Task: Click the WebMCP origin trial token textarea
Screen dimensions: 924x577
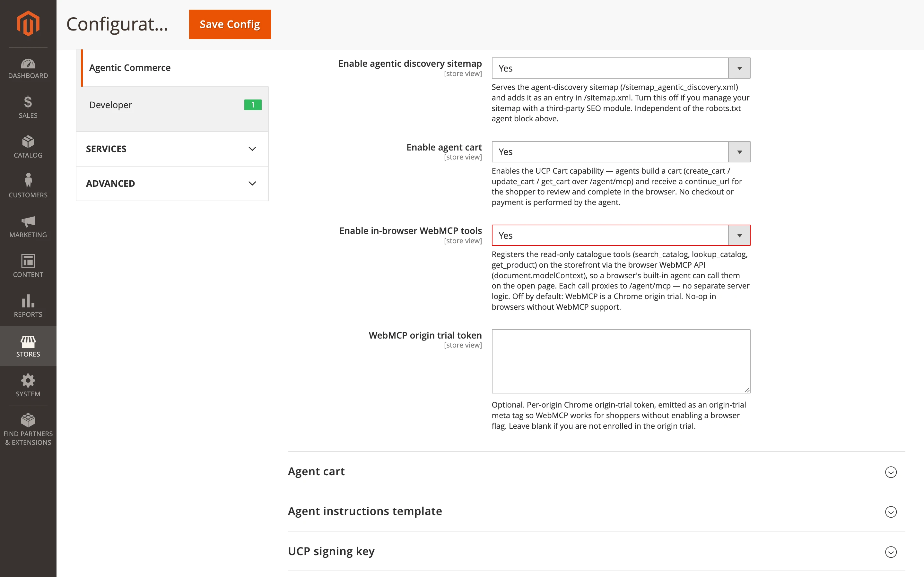Action: [x=621, y=361]
